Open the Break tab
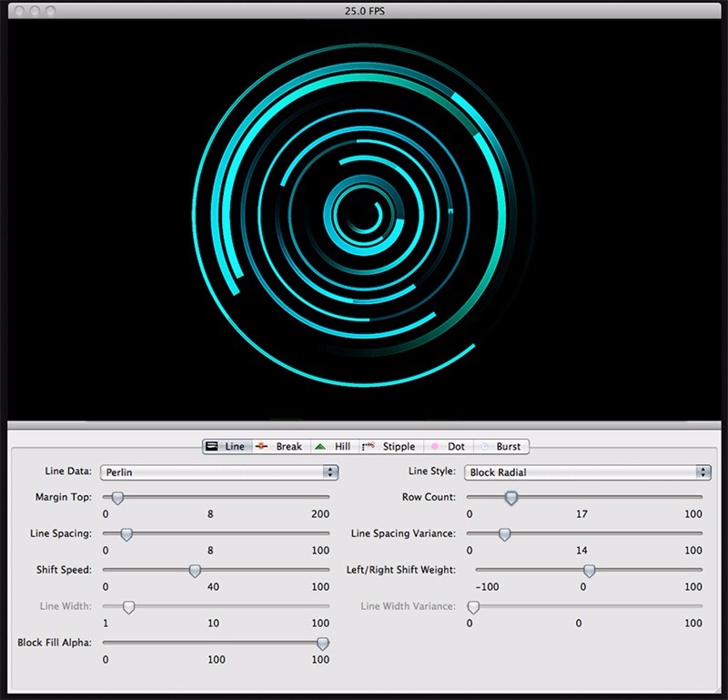 280,446
